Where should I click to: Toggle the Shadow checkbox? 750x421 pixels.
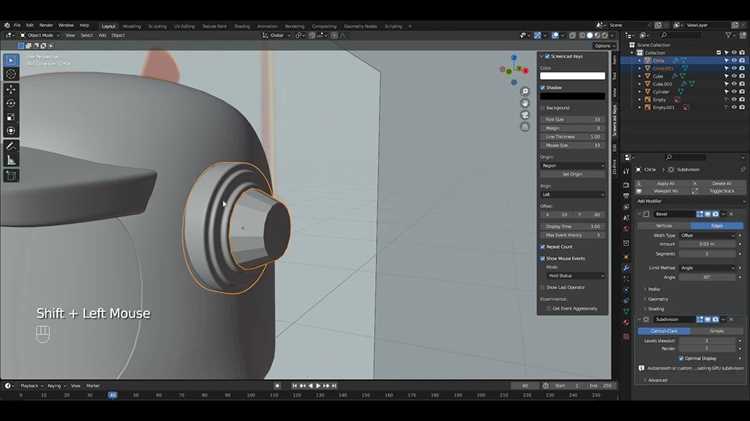(x=542, y=88)
